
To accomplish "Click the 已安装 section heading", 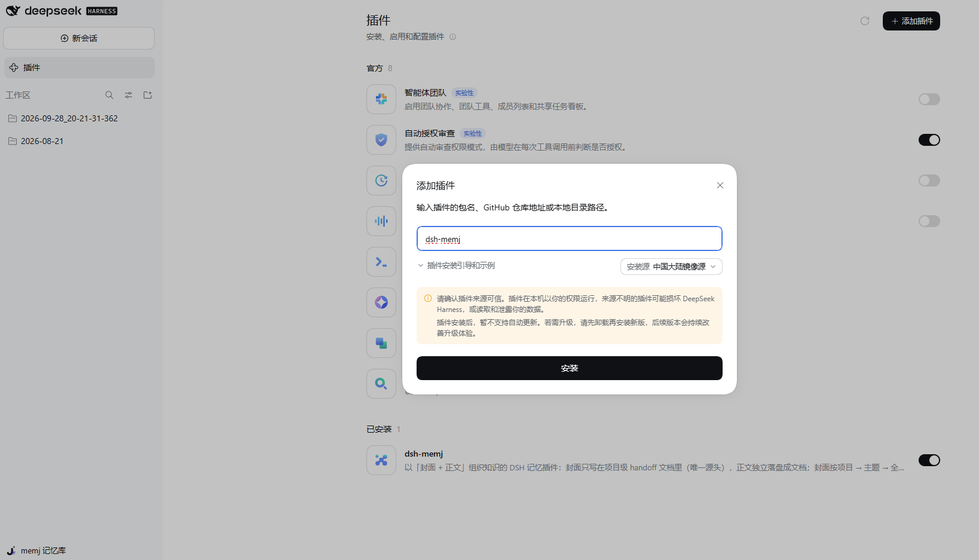I will pyautogui.click(x=379, y=429).
